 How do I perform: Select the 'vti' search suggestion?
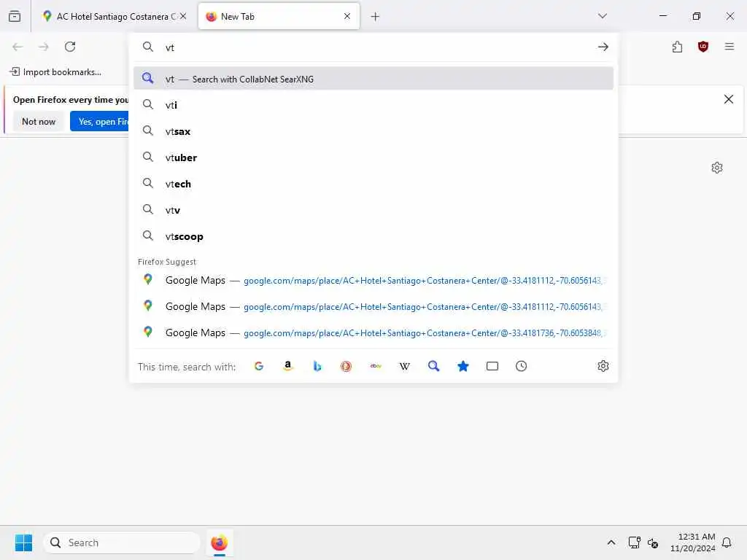tap(373, 105)
